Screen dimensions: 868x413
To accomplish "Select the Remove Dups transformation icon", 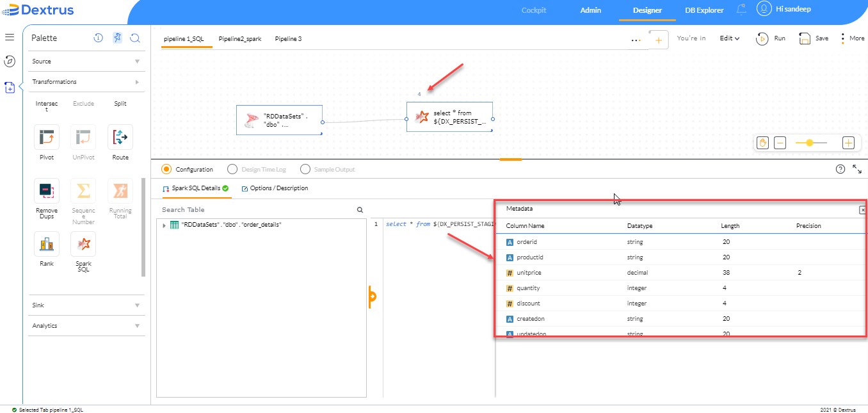I will 47,191.
